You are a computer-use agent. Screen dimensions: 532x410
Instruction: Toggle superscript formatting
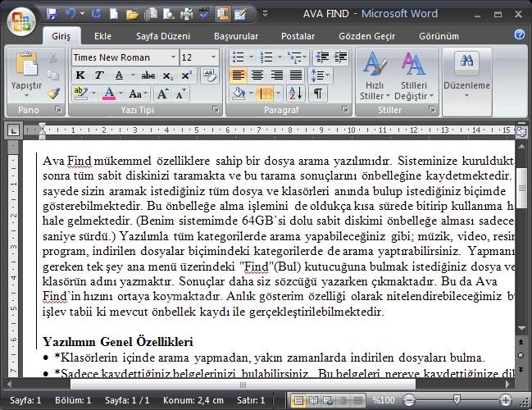187,75
